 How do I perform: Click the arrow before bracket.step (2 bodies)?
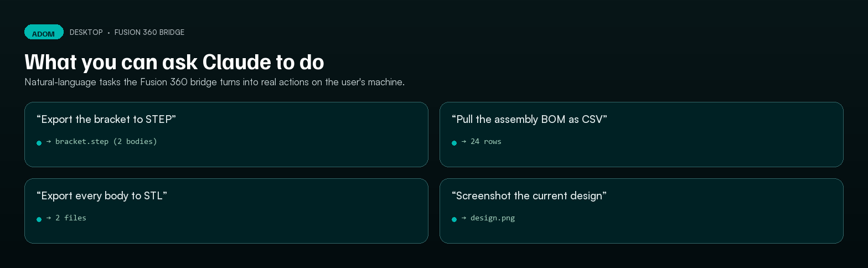point(49,141)
